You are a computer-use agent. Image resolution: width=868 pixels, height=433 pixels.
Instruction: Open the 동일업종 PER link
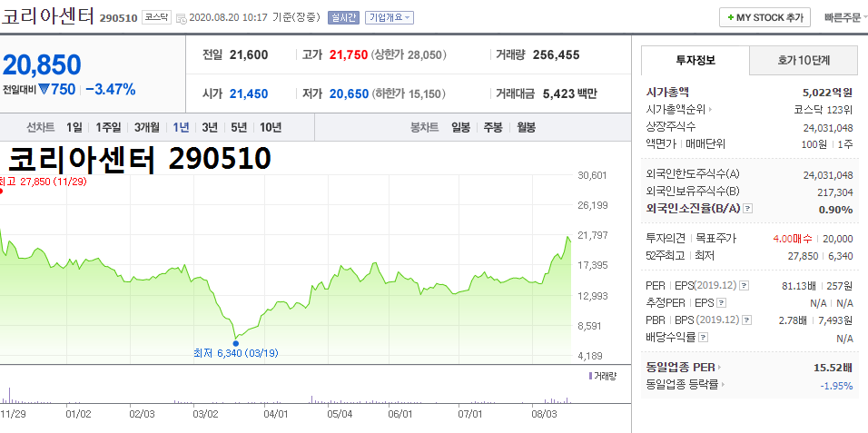(x=681, y=367)
